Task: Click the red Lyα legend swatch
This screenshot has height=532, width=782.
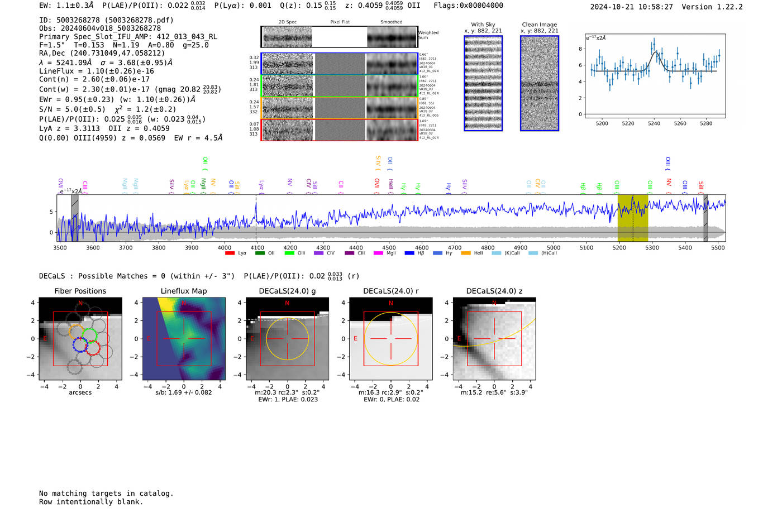Action: [x=230, y=253]
